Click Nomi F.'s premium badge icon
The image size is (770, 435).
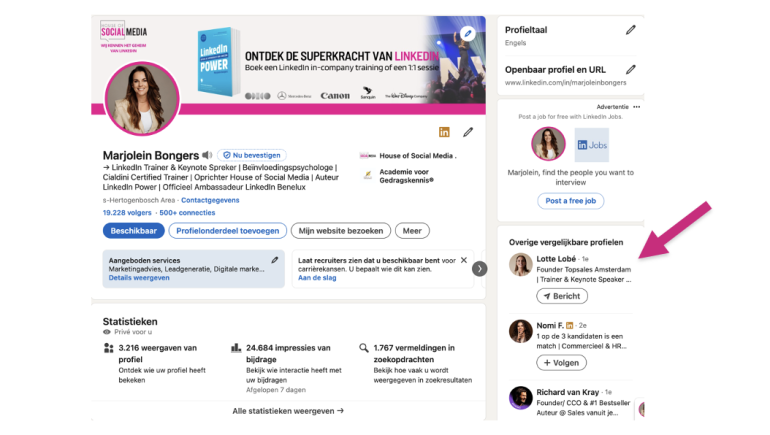pos(570,326)
